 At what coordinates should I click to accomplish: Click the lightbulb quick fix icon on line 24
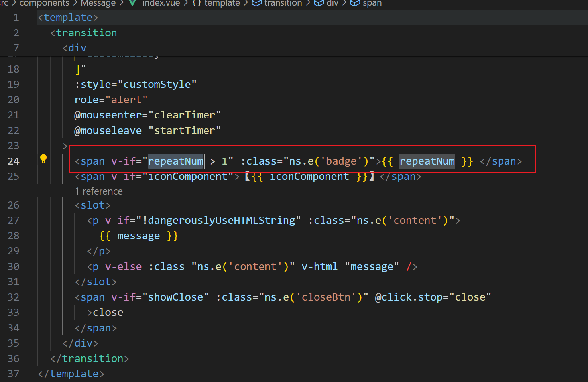43,159
